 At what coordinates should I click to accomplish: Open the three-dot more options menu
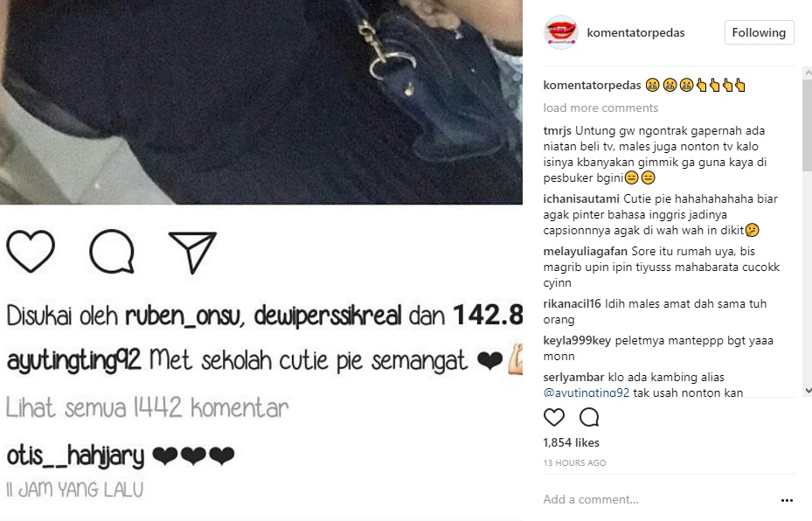(x=787, y=500)
